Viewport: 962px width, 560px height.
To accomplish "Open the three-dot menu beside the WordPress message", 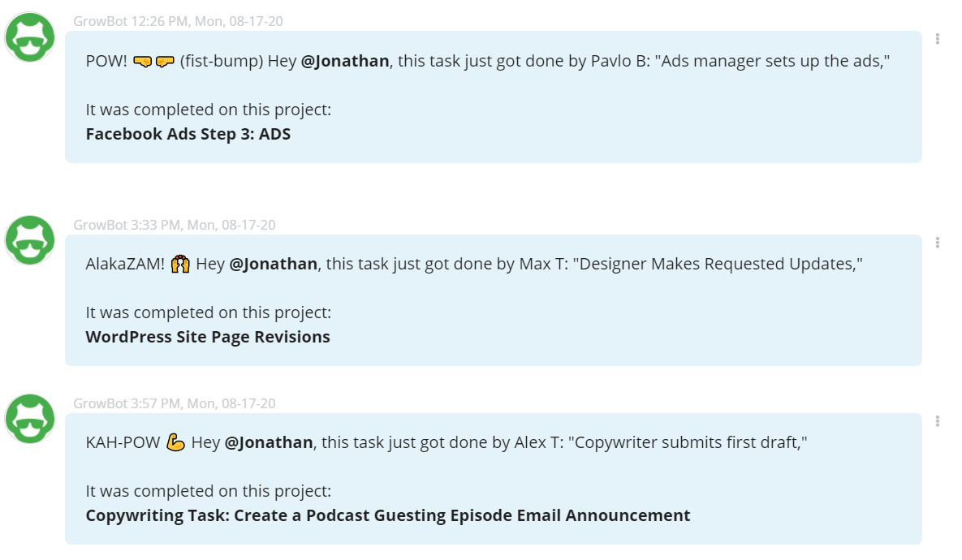I will [938, 241].
